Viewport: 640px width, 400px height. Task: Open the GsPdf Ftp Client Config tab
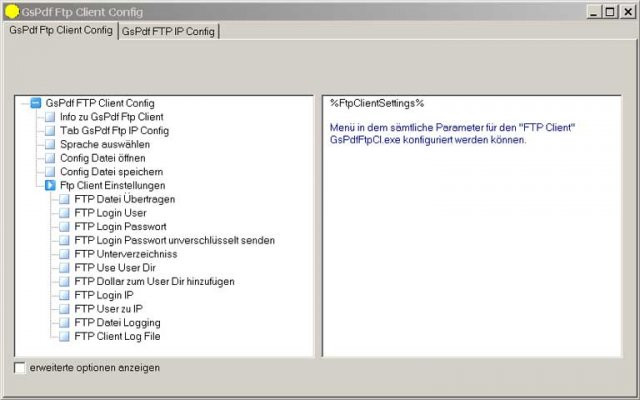click(61, 30)
